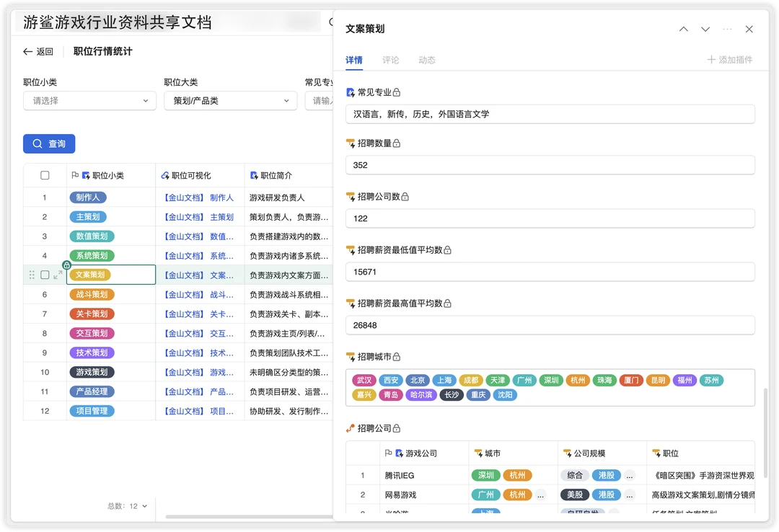Click the drag handle icon on row 5
The image size is (779, 532).
click(31, 275)
